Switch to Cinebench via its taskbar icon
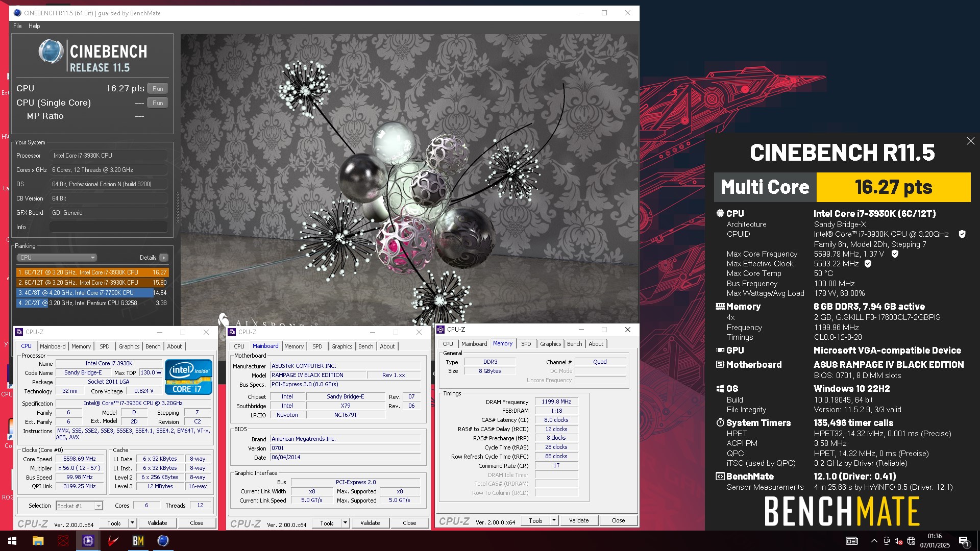 click(x=163, y=541)
